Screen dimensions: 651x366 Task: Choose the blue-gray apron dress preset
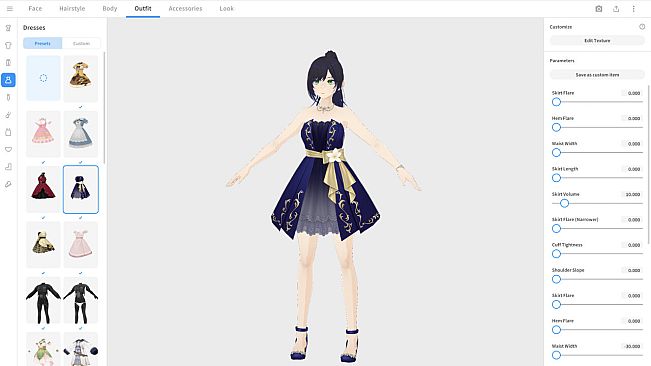click(81, 134)
